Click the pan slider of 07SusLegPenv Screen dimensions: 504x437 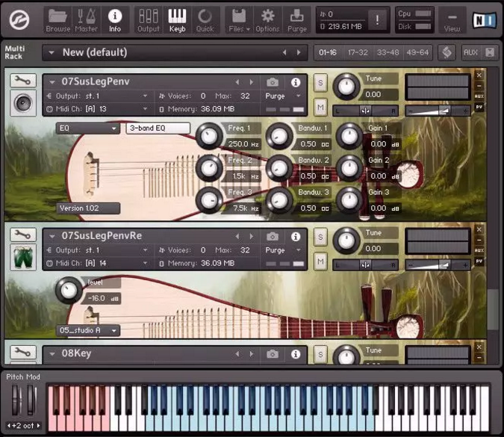coord(365,111)
